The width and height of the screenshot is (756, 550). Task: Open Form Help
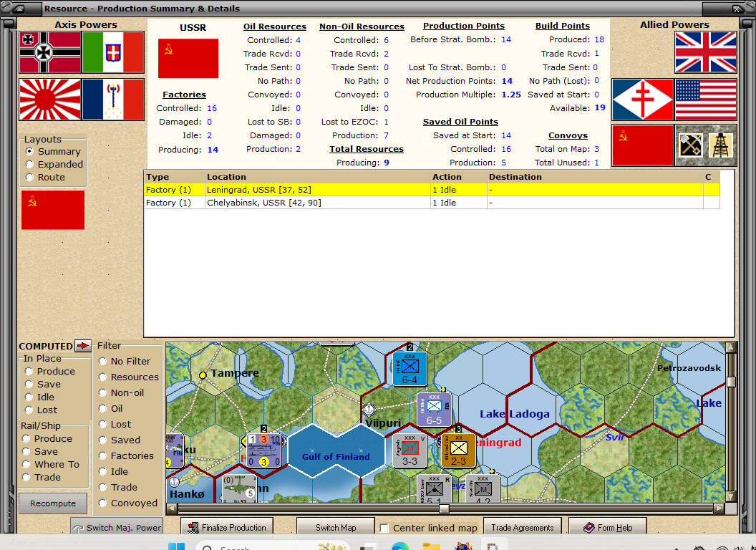(608, 527)
